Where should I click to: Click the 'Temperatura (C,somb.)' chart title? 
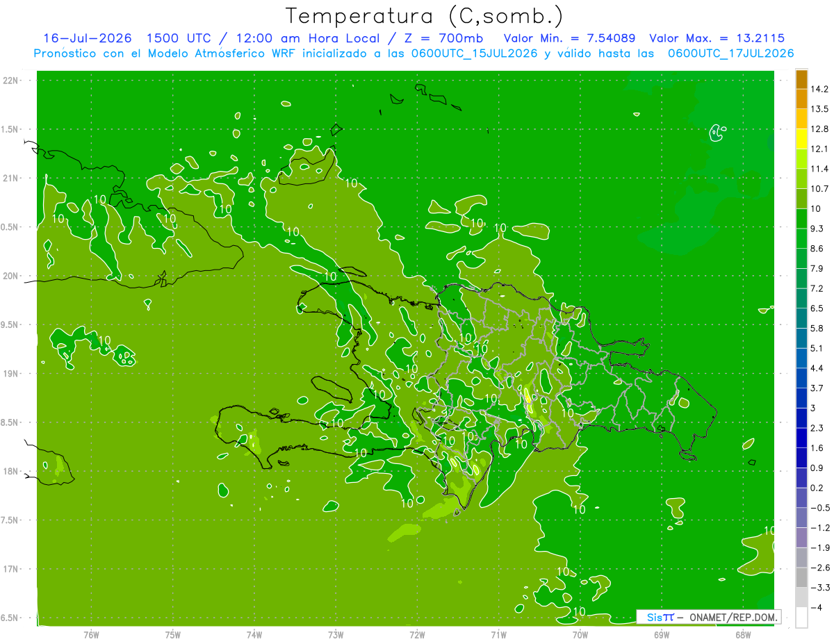424,16
